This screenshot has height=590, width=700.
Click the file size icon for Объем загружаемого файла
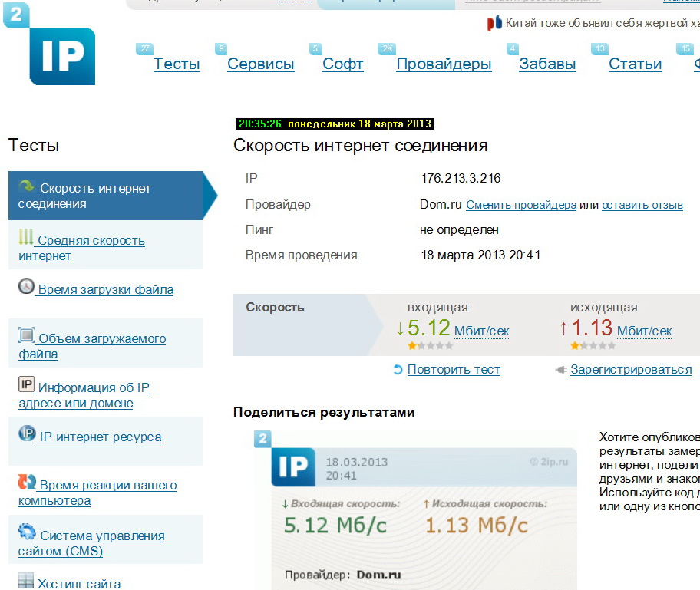click(x=27, y=335)
